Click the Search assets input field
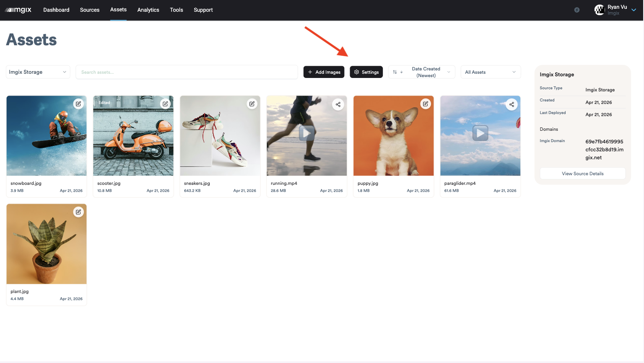 [187, 72]
